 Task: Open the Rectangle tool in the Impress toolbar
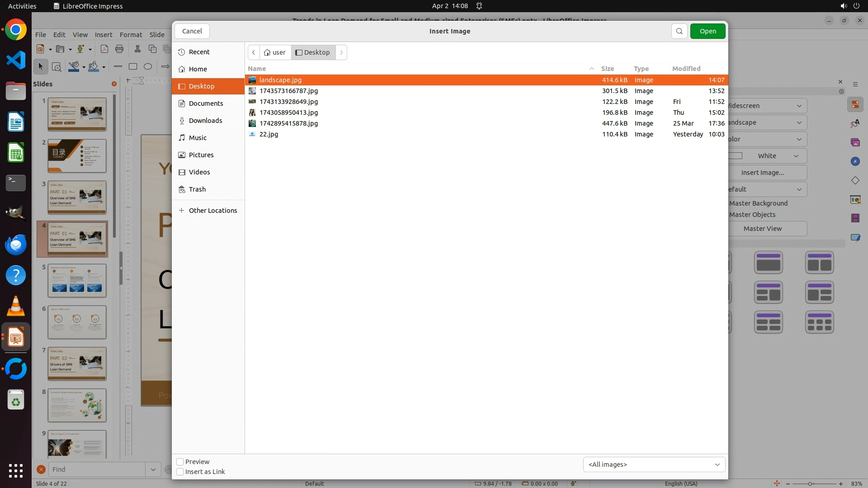(133, 67)
